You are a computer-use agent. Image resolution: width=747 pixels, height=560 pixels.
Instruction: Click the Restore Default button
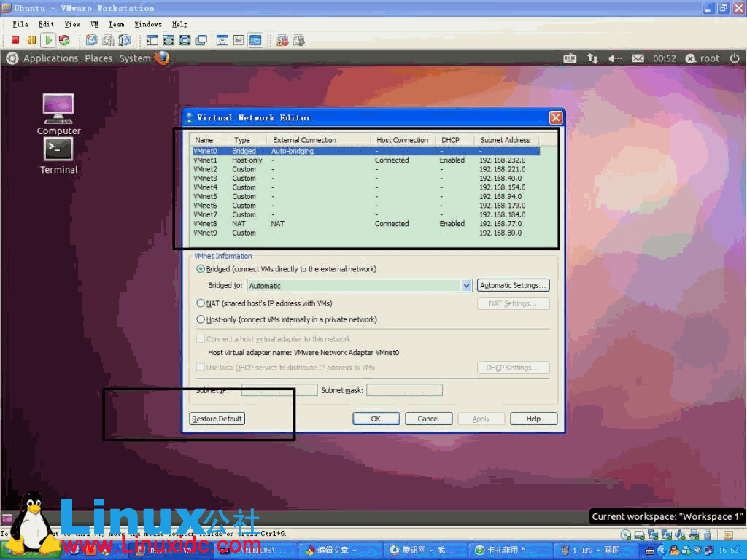tap(217, 419)
